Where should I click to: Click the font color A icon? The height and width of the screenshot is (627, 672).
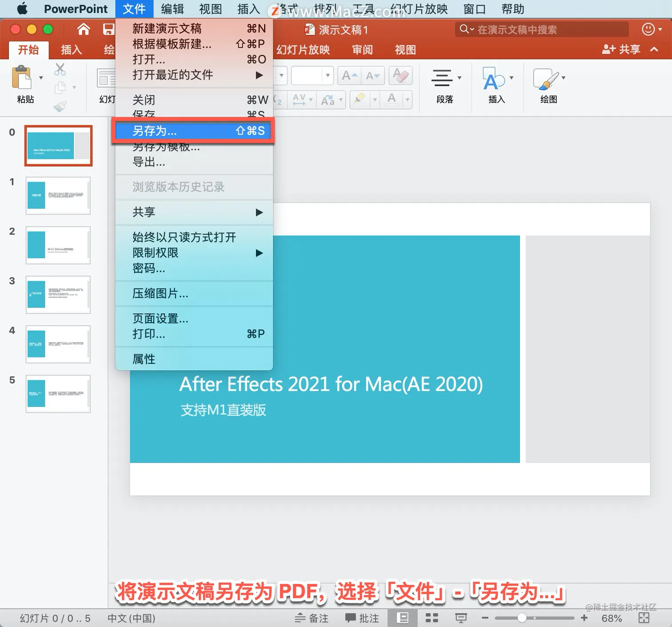point(392,100)
